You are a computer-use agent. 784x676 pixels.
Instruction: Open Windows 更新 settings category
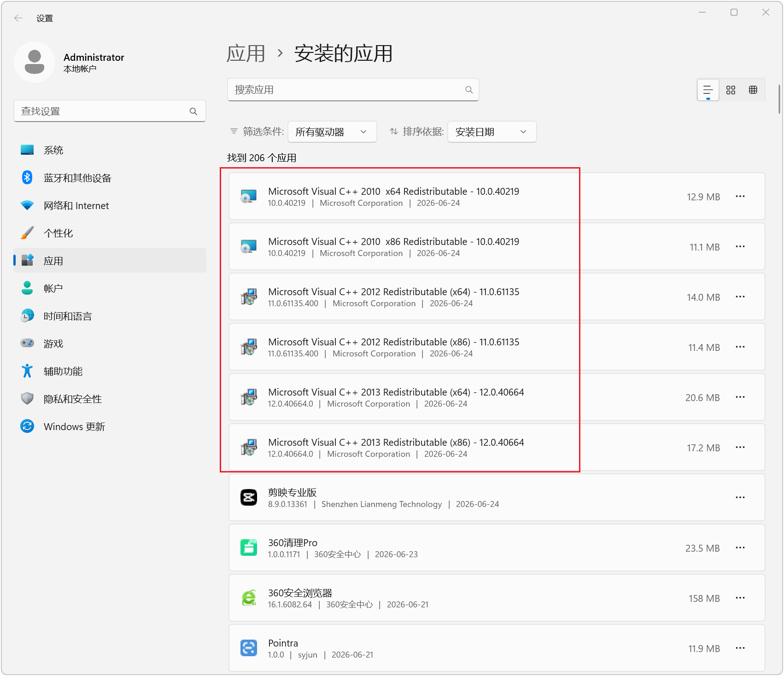pyautogui.click(x=110, y=426)
